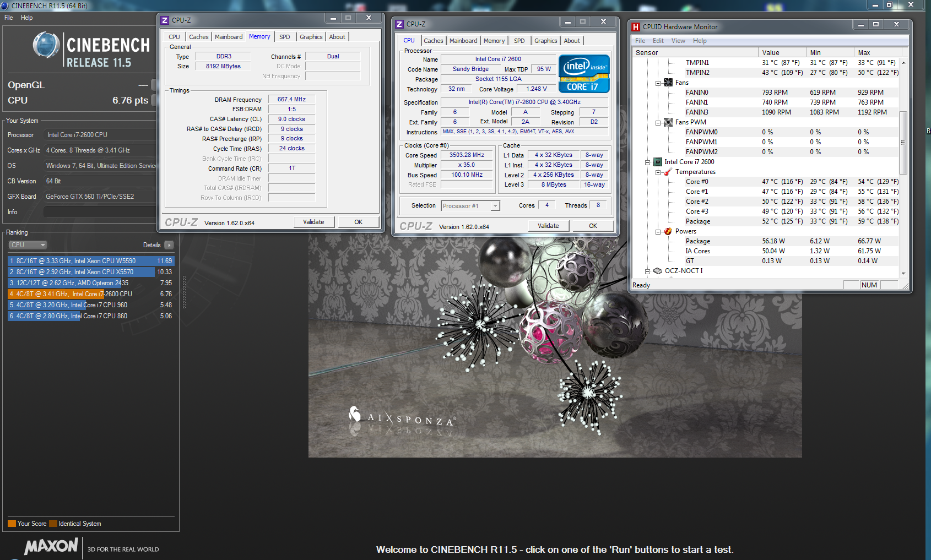Switch to Memory tab in CPU CPU-Z window
Image resolution: width=931 pixels, height=560 pixels.
[494, 41]
